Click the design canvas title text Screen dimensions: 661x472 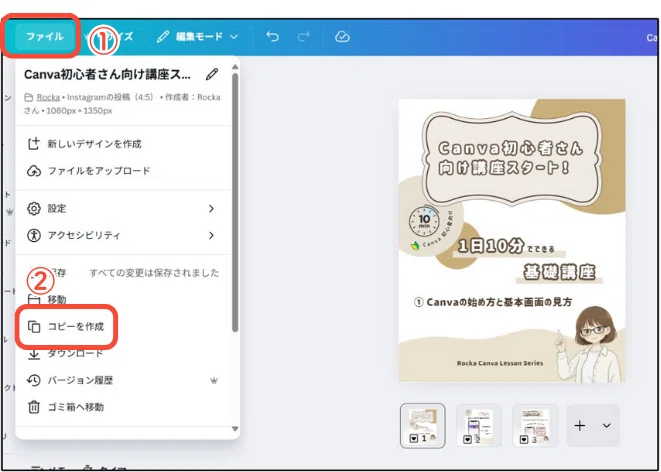coord(511,158)
